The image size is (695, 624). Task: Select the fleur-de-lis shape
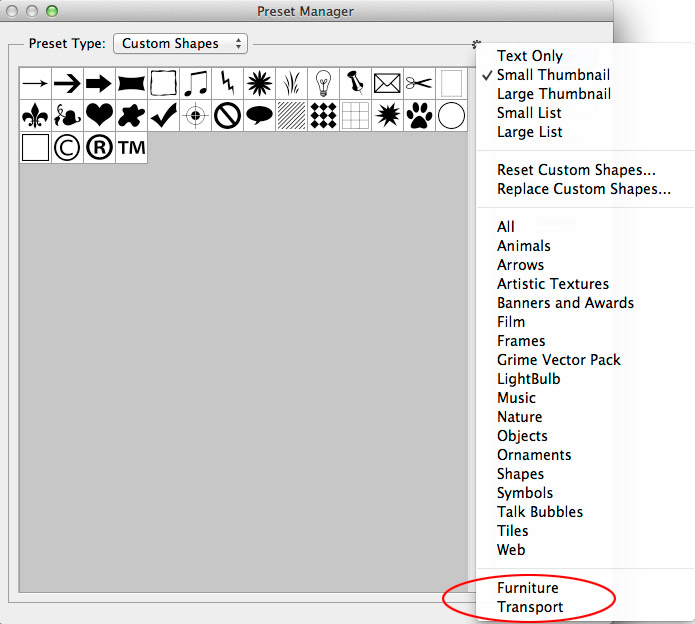click(35, 116)
